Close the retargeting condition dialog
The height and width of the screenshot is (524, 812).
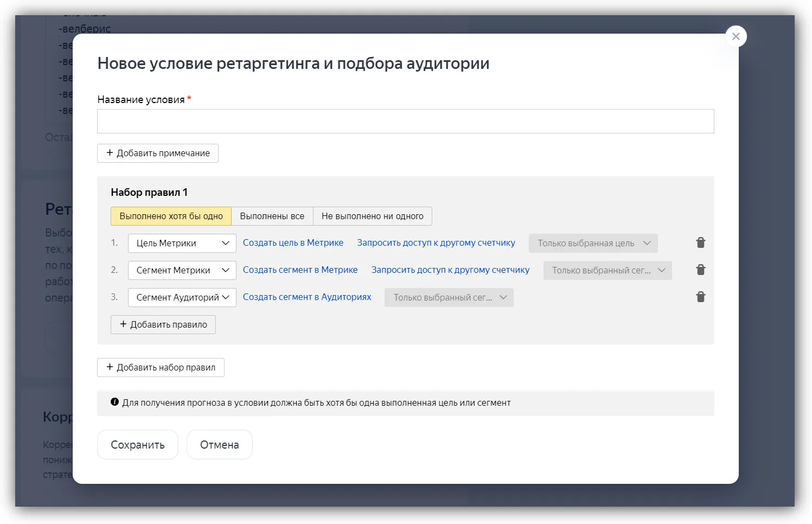tap(736, 36)
